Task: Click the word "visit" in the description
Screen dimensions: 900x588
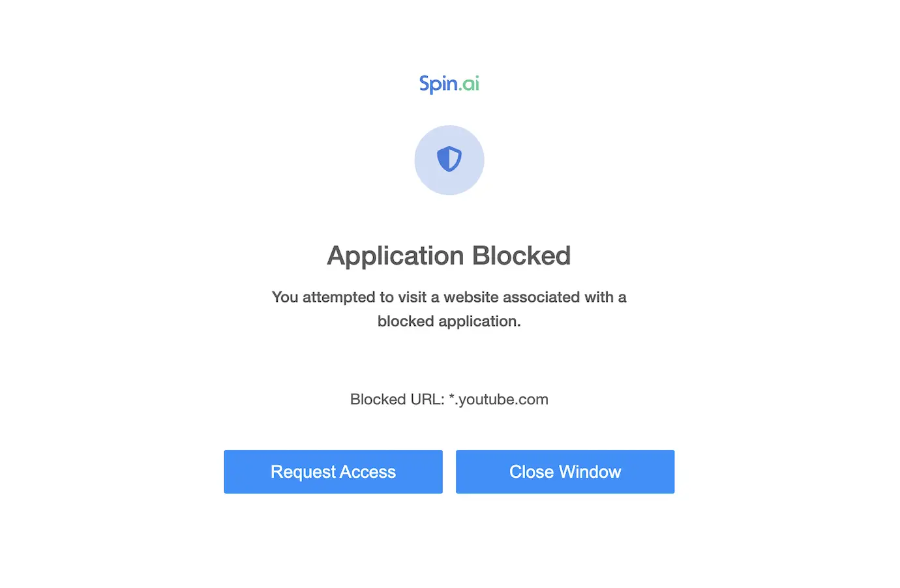Action: (x=412, y=297)
